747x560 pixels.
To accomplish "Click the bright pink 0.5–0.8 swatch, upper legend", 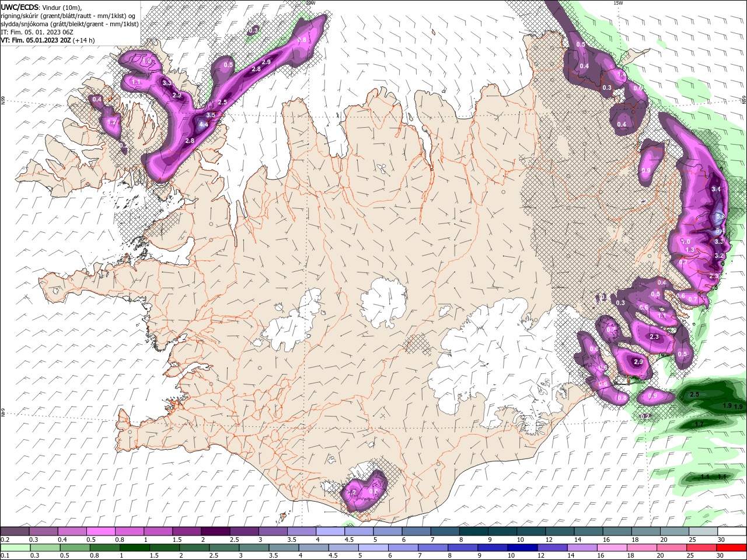I will coord(100,531).
